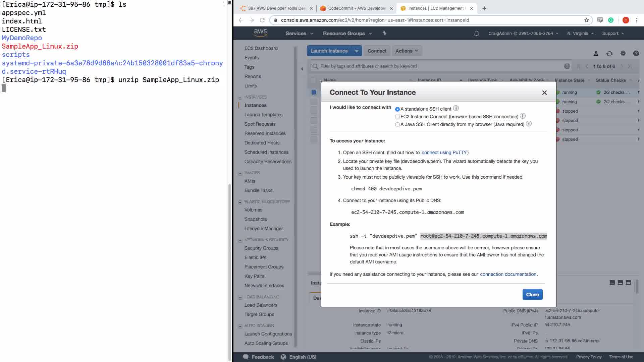644x362 pixels.
Task: Open the connect using PuTTY link
Action: pyautogui.click(x=444, y=153)
